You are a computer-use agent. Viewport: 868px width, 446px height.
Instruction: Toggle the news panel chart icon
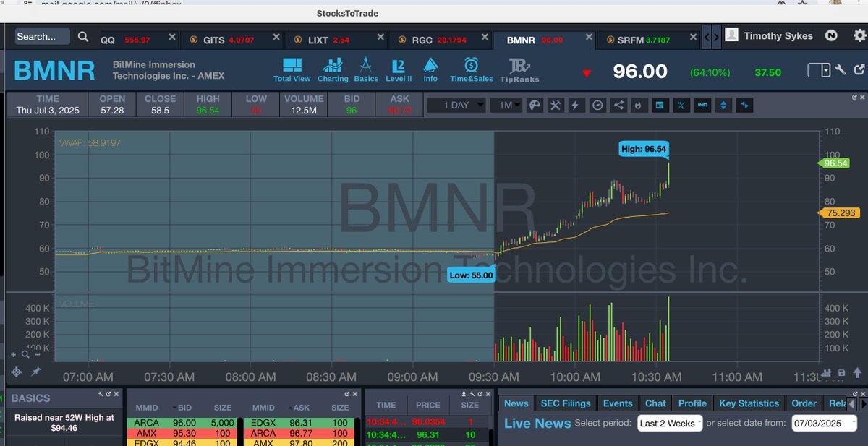(x=660, y=105)
